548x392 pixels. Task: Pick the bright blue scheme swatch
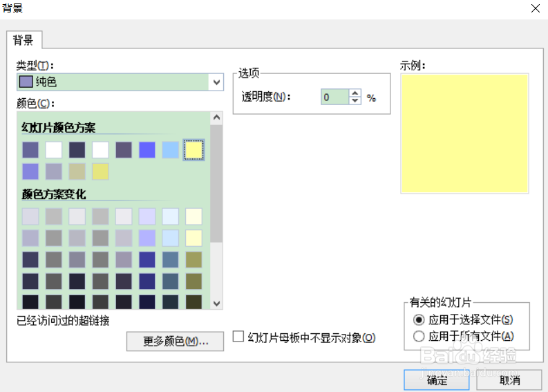tap(147, 150)
